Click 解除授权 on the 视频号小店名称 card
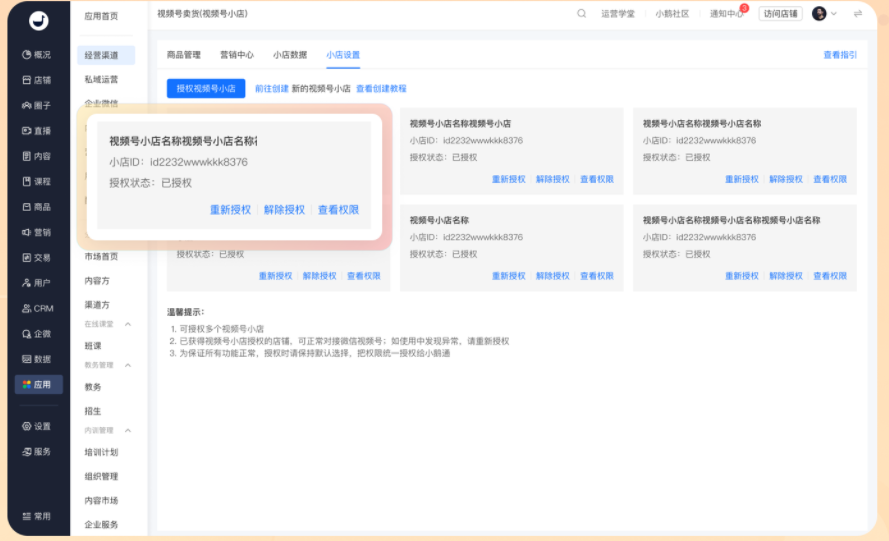This screenshot has width=889, height=541. click(553, 276)
